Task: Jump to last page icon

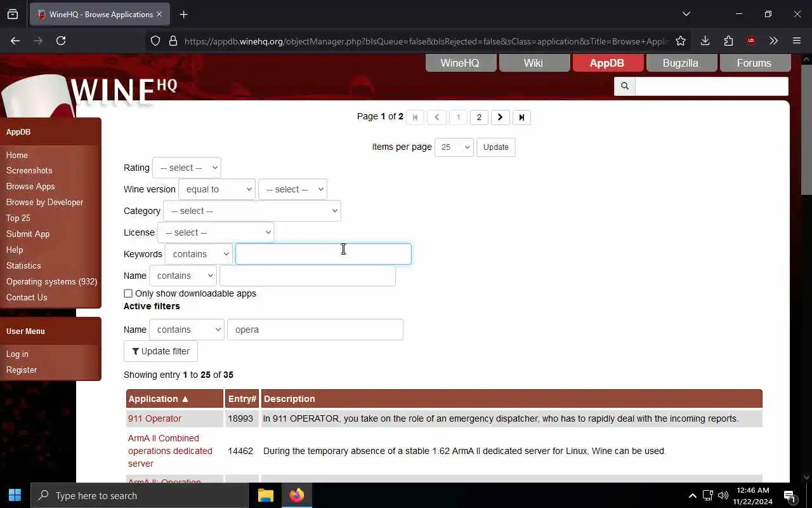Action: [x=521, y=117]
